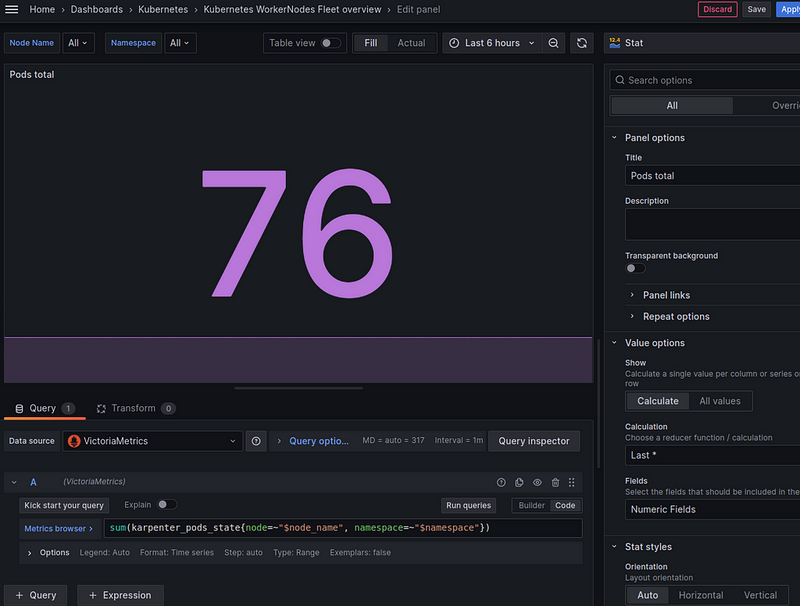Click the panel Title input field
800x606 pixels.
click(x=712, y=176)
